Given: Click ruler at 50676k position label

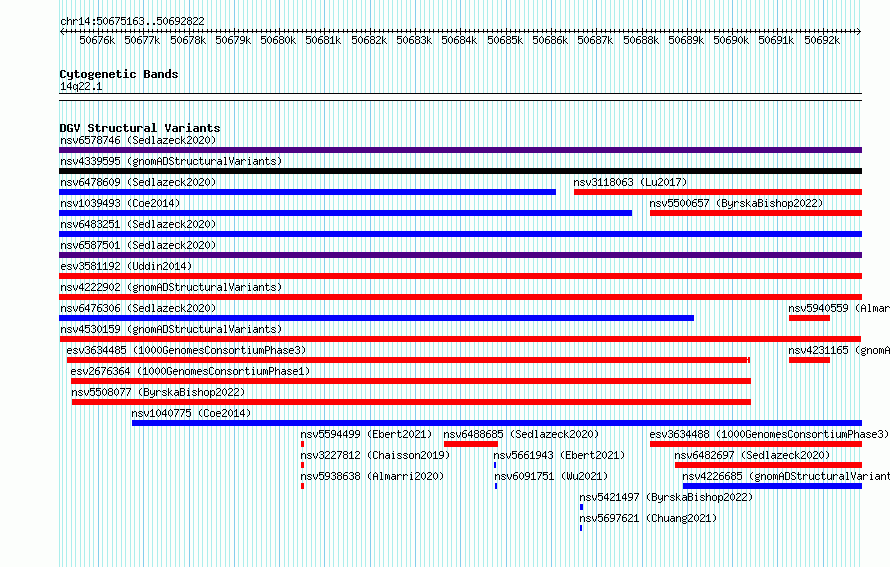Looking at the screenshot, I should pos(97,40).
